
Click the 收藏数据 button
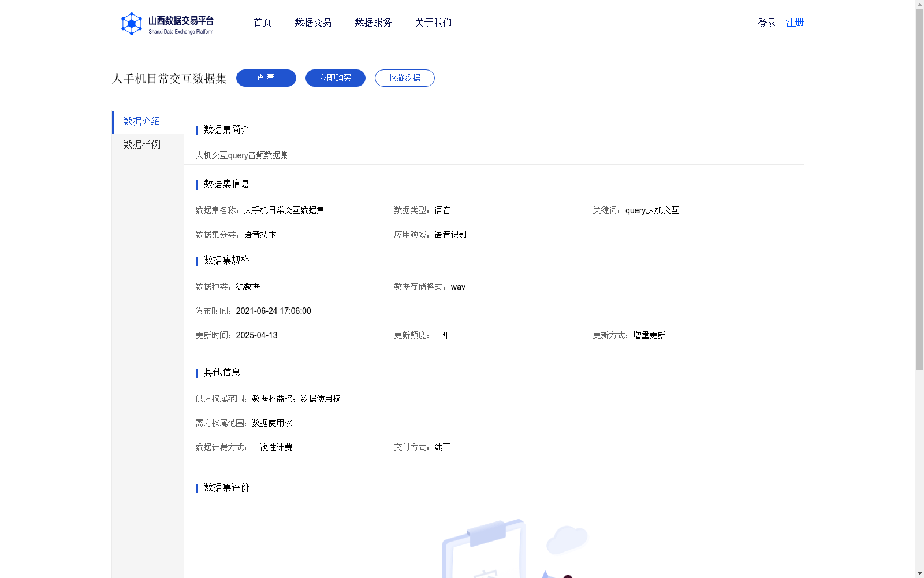[x=405, y=78]
